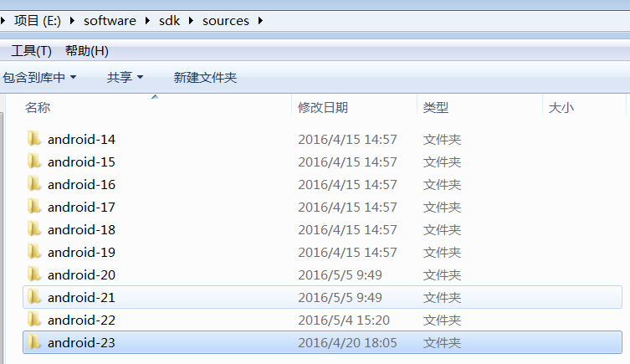Click the android-18 folder icon
The height and width of the screenshot is (364, 630).
[34, 229]
